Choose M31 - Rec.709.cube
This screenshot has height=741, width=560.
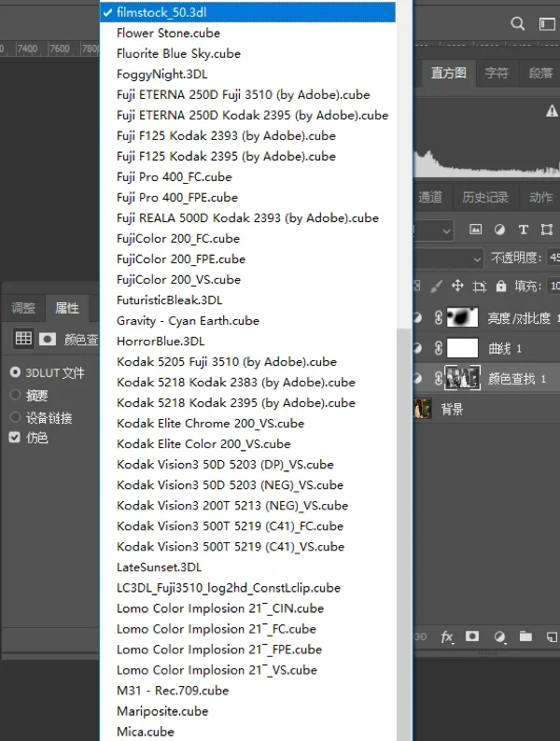click(x=248, y=691)
